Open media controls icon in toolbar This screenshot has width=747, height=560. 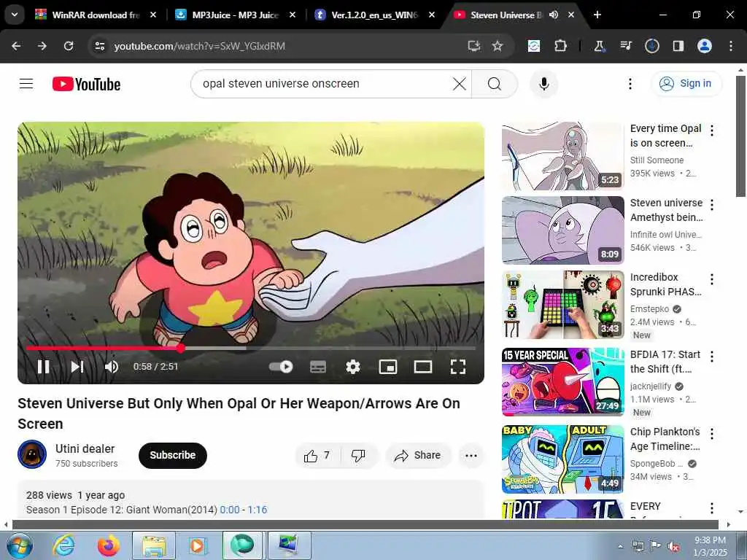[x=625, y=46]
